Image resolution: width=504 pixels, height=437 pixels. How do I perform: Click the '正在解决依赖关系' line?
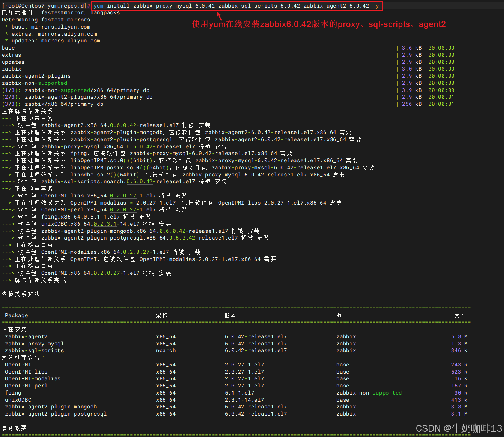[27, 112]
